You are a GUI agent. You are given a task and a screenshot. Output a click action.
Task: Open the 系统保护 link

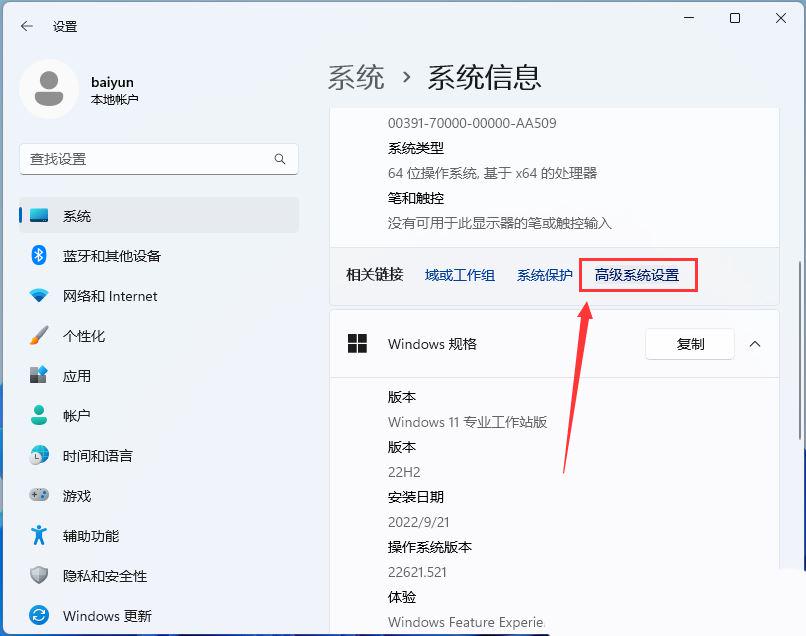point(544,275)
